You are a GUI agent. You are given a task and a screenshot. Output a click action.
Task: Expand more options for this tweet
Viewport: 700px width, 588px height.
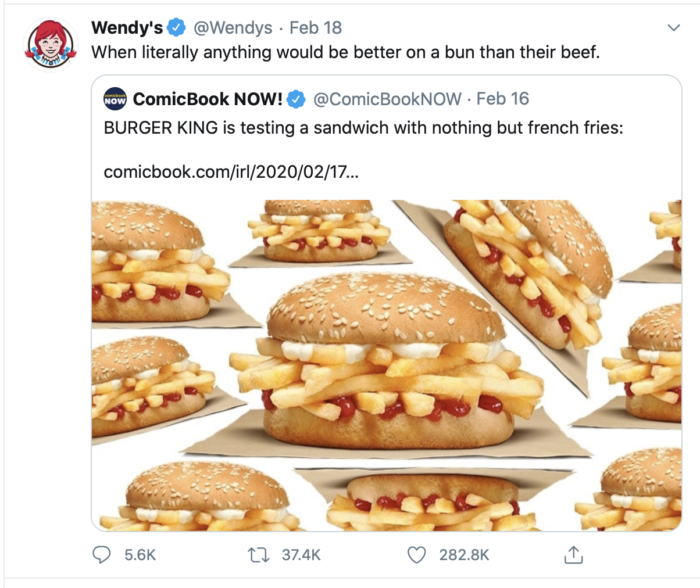674,27
